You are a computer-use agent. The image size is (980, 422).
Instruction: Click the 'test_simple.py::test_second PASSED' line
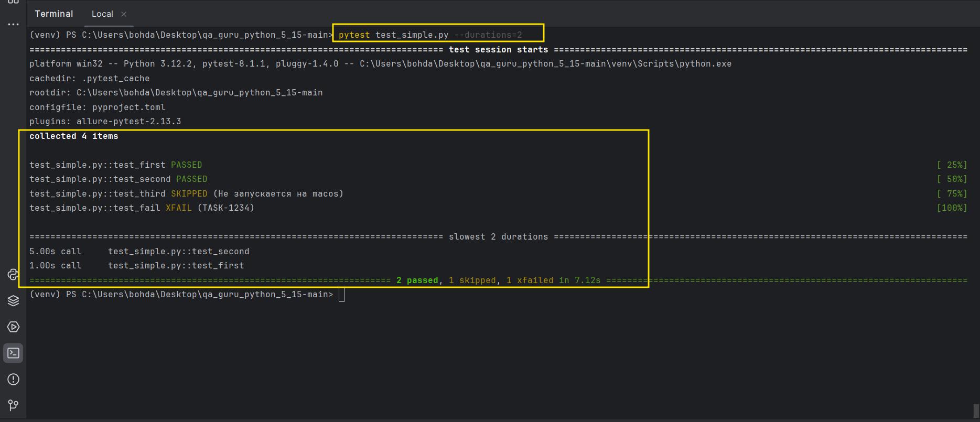point(118,179)
